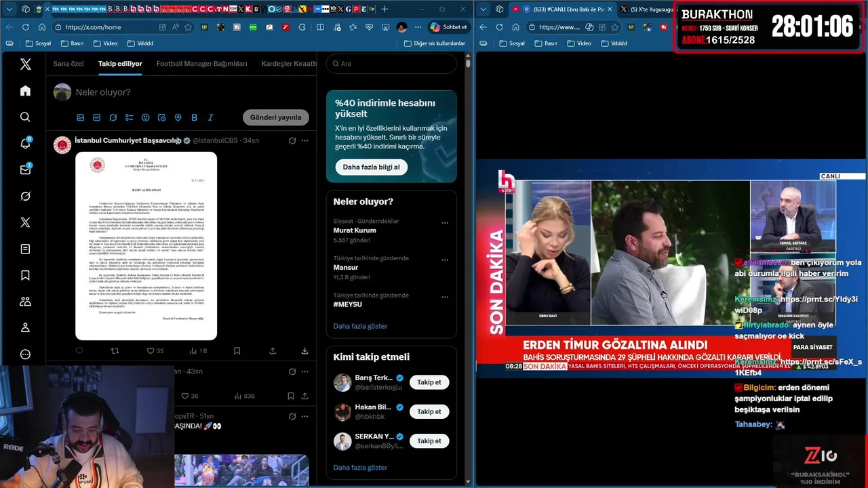
Task: Open Explore search icon in X sidebar
Action: click(25, 117)
